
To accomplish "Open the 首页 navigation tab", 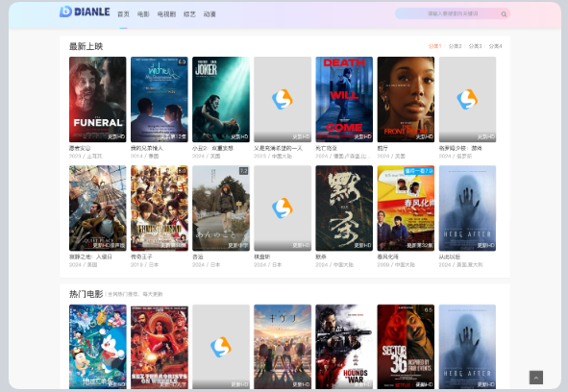I will pyautogui.click(x=123, y=14).
